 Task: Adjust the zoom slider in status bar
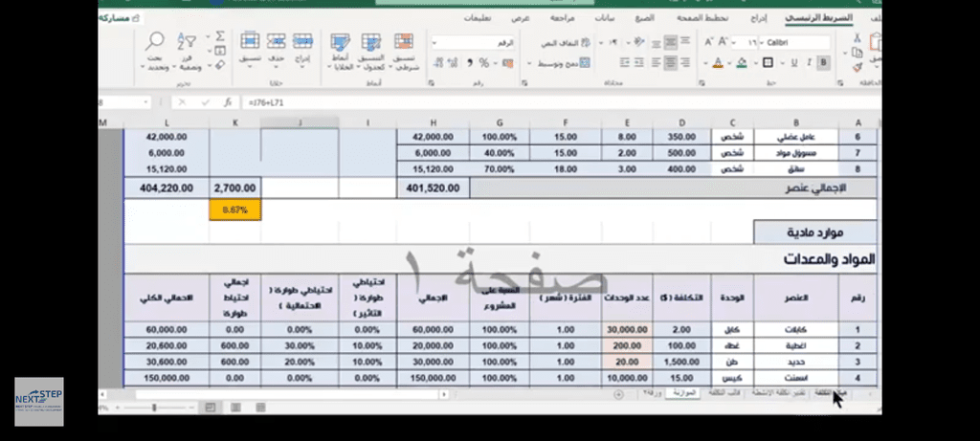pyautogui.click(x=154, y=408)
